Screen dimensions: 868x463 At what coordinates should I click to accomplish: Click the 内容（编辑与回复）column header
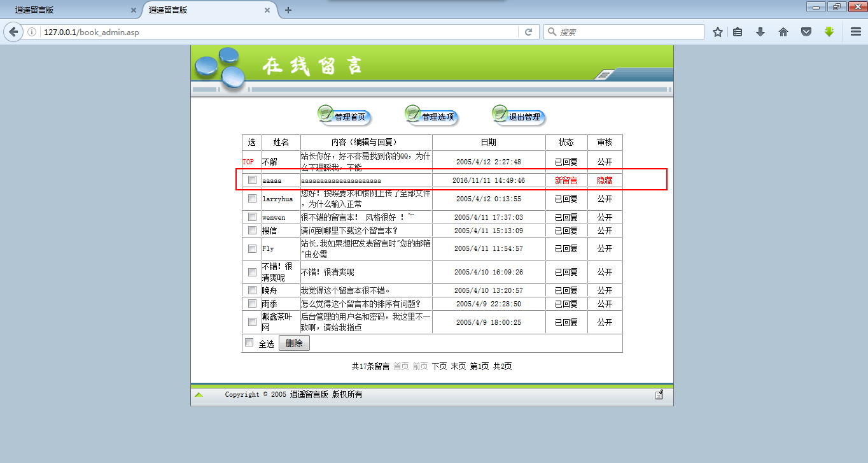365,142
